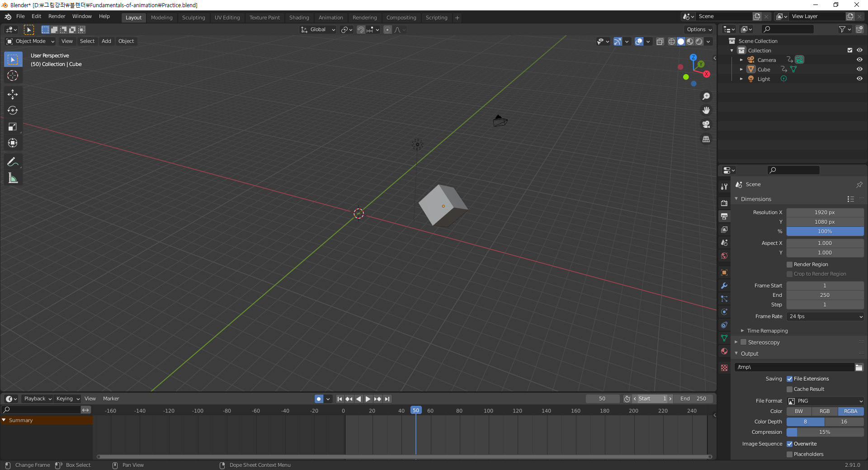
Task: Click the output path folder browse icon
Action: (859, 367)
